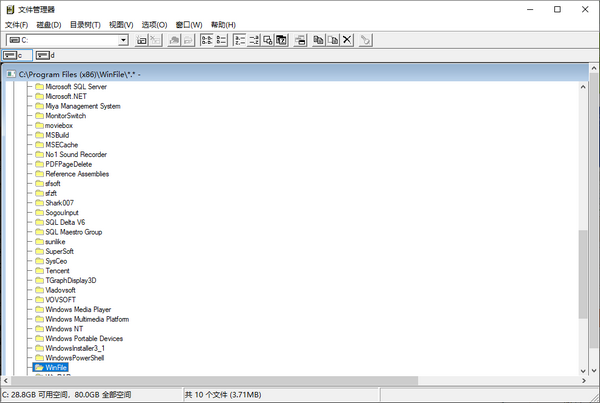Open the 文件(F) menu
Image resolution: width=600 pixels, height=403 pixels.
coord(17,24)
